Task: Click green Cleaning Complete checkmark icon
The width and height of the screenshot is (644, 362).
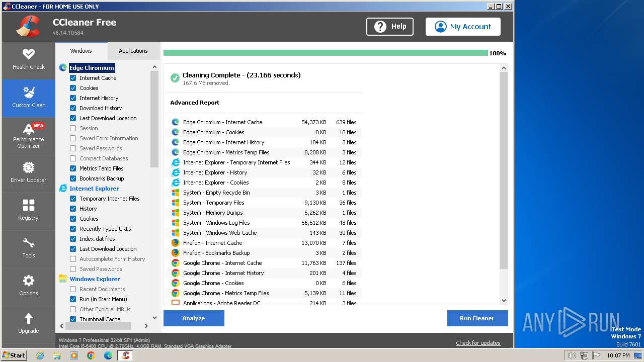Action: pyautogui.click(x=175, y=78)
